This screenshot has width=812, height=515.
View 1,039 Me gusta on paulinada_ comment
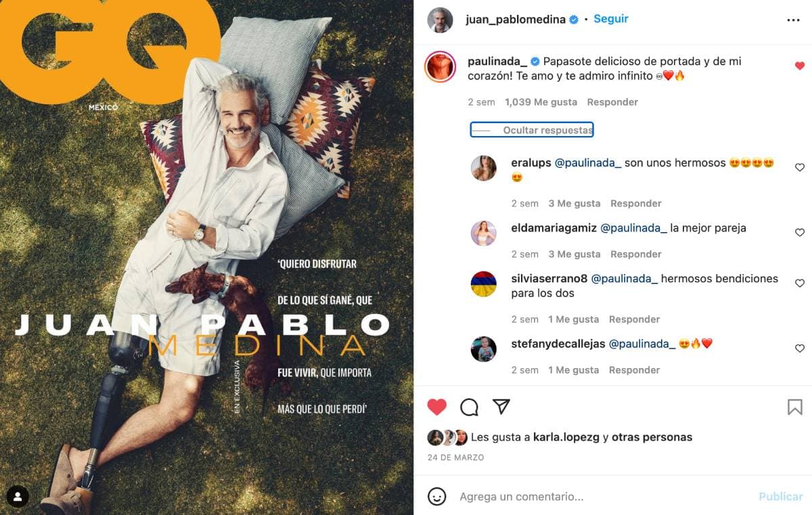541,102
